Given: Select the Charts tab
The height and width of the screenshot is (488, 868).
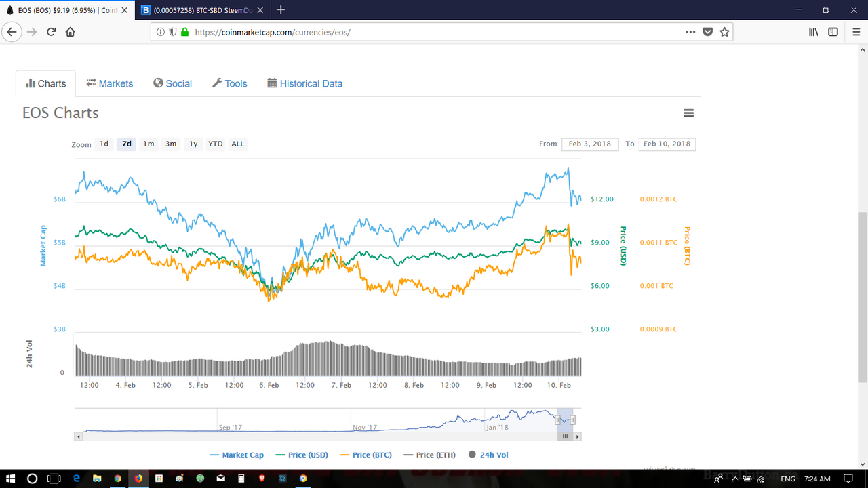Looking at the screenshot, I should pos(46,83).
